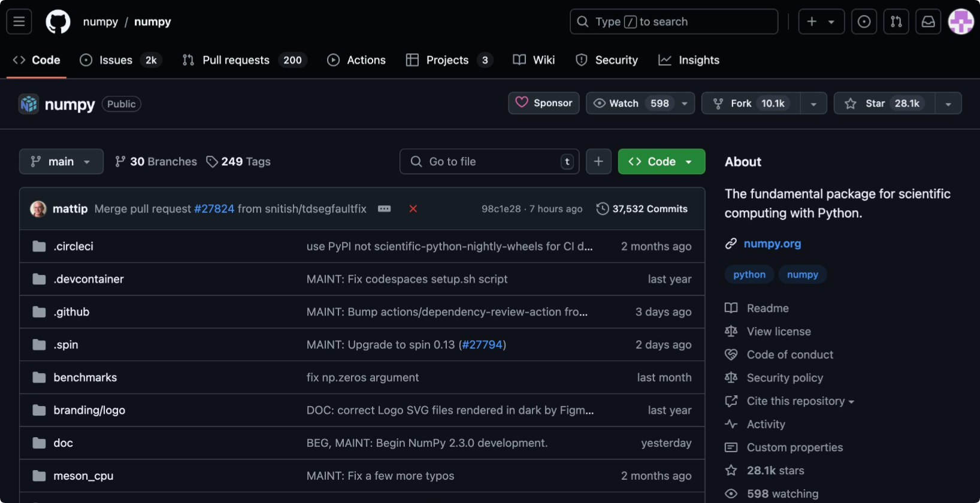The width and height of the screenshot is (980, 503).
Task: Open .spin folder
Action: pyautogui.click(x=66, y=345)
